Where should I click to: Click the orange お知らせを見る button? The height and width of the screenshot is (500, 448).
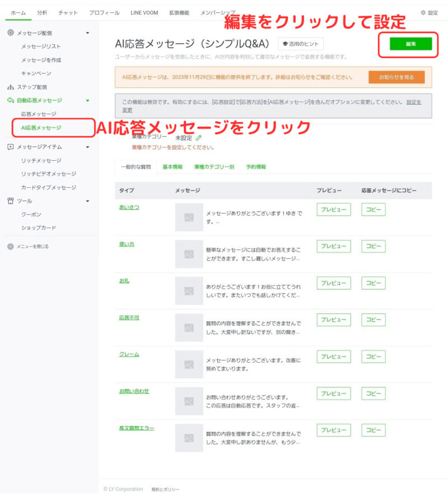[396, 77]
